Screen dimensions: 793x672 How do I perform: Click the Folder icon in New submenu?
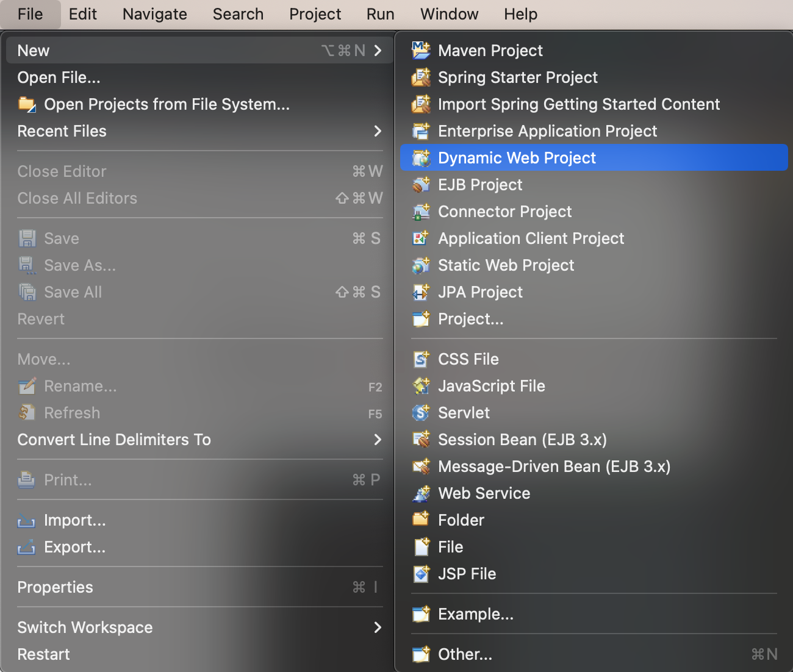point(421,520)
